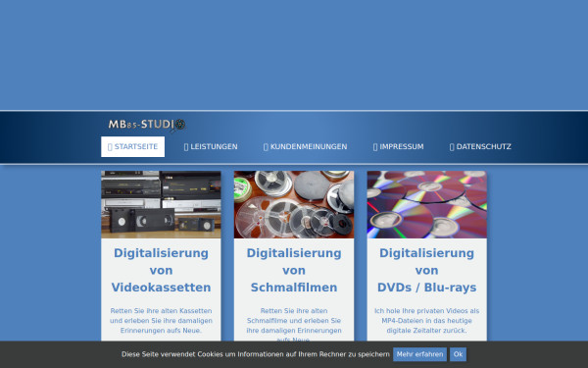Select heading Digitalisierung von Schmalfilmen
Viewport: 588px width, 368px height.
(x=294, y=271)
